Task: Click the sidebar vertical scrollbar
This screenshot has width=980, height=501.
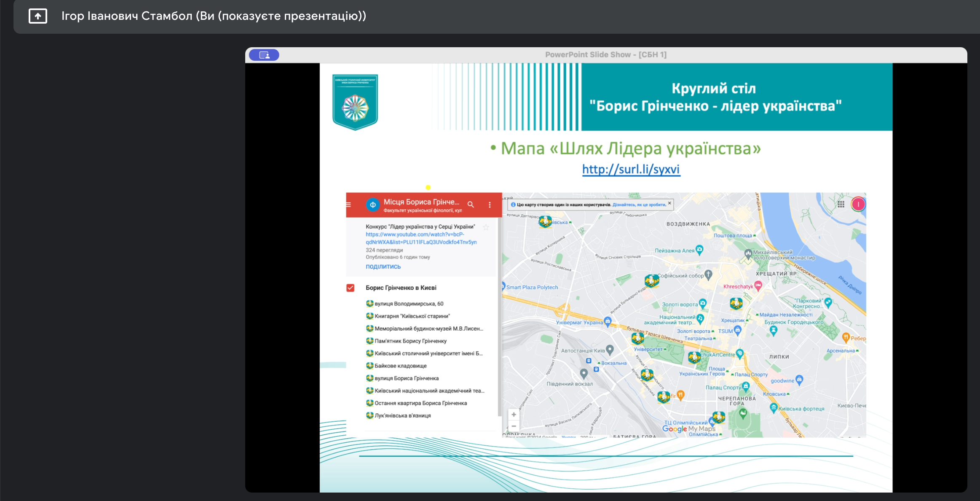Action: tap(500, 316)
